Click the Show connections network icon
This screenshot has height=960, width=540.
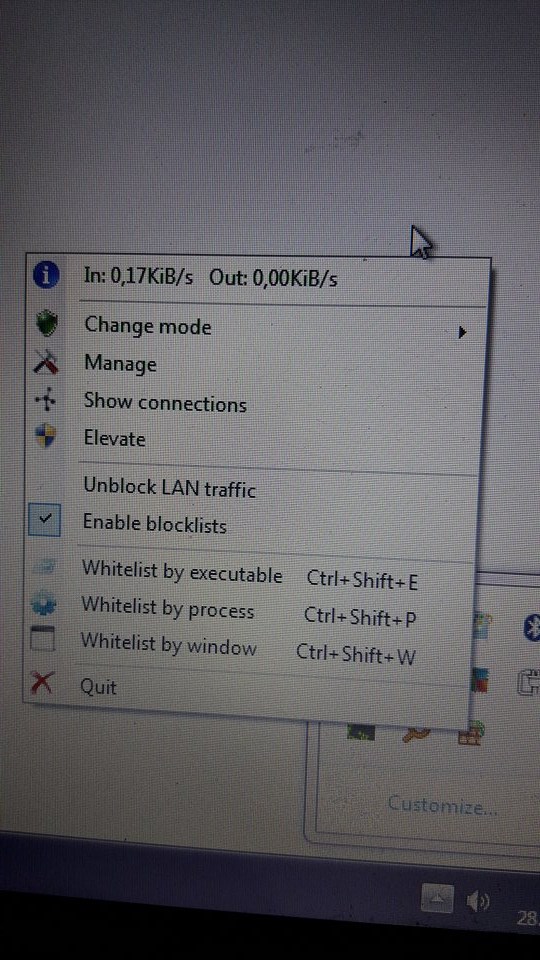click(45, 402)
